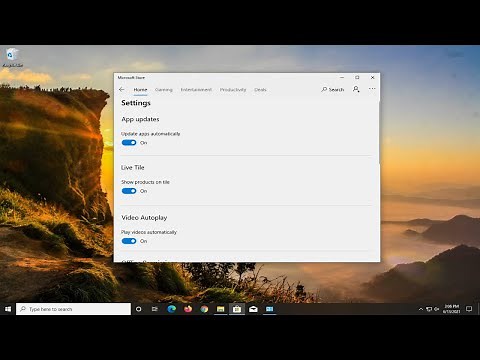Switch to the Deals tab
Viewport: 480px width, 360px height.
click(x=260, y=90)
